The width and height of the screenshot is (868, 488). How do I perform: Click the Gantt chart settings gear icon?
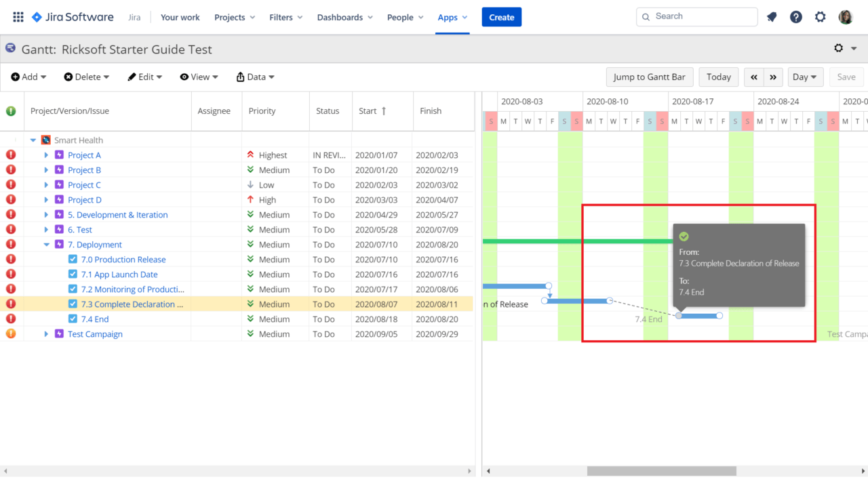point(839,48)
